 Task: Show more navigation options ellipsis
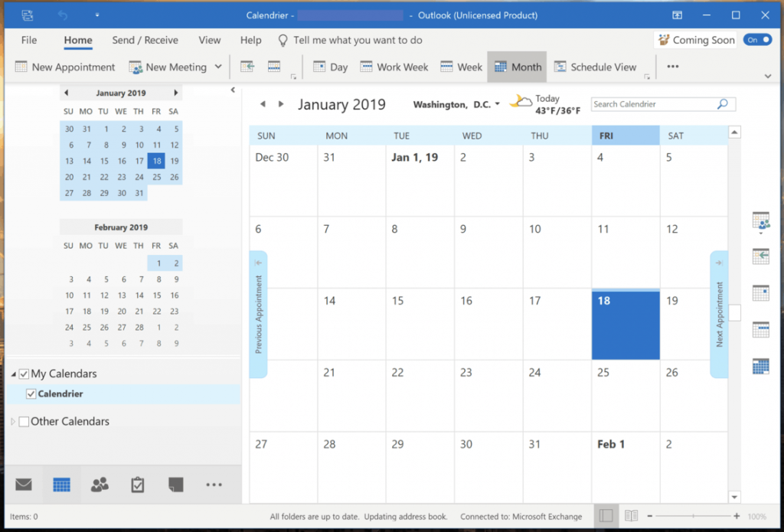point(214,485)
